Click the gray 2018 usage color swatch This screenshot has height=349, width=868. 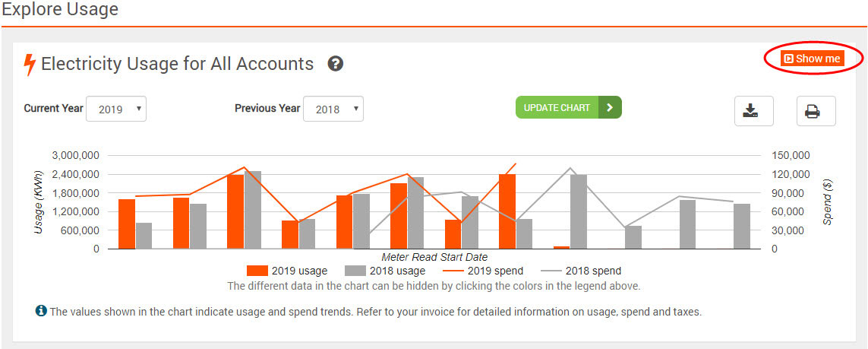click(354, 271)
